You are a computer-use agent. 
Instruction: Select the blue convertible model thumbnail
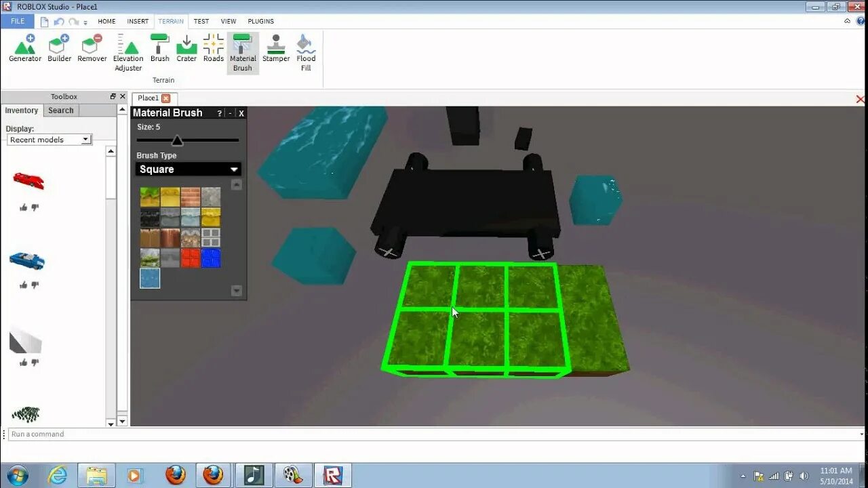pos(27,260)
